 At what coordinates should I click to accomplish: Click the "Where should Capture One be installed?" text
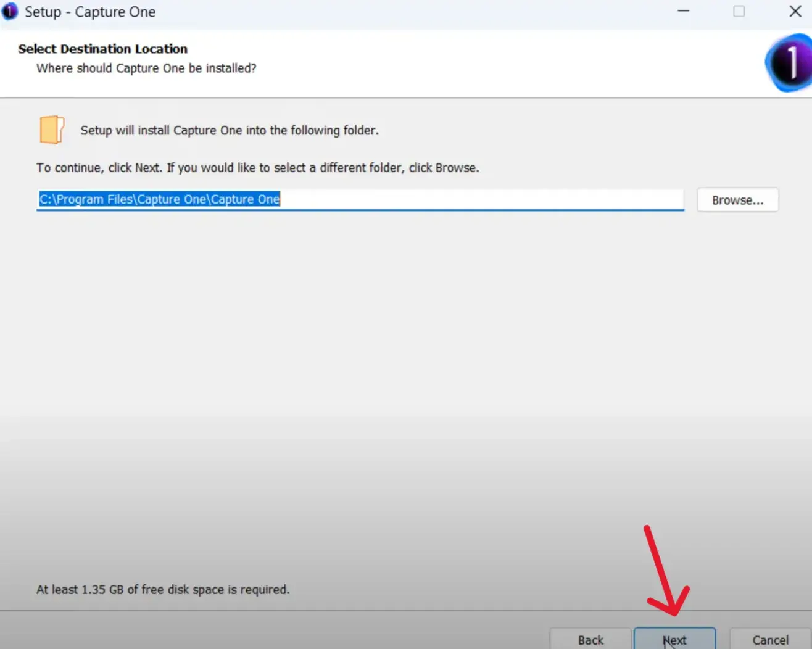point(146,68)
